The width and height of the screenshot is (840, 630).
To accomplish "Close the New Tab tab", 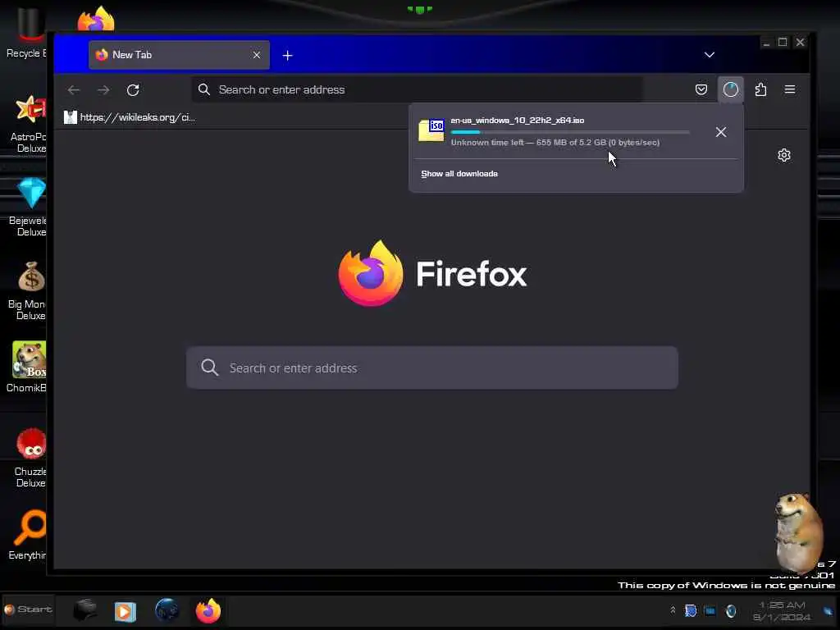I will 257,55.
